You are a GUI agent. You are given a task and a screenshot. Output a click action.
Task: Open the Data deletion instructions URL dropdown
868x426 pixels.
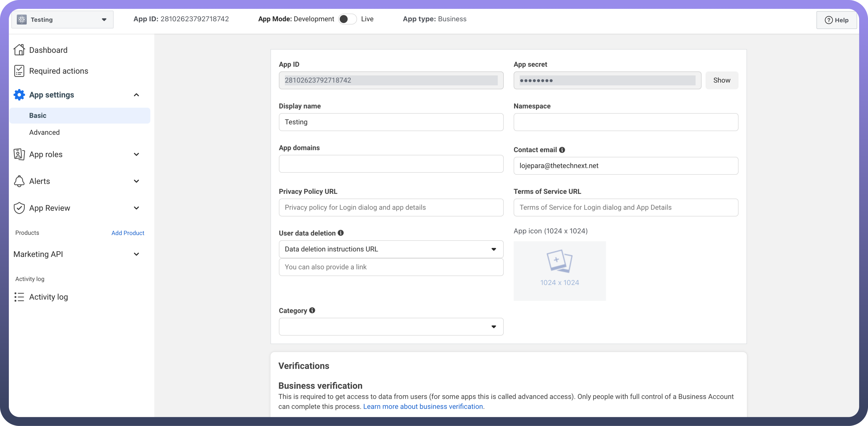[391, 249]
